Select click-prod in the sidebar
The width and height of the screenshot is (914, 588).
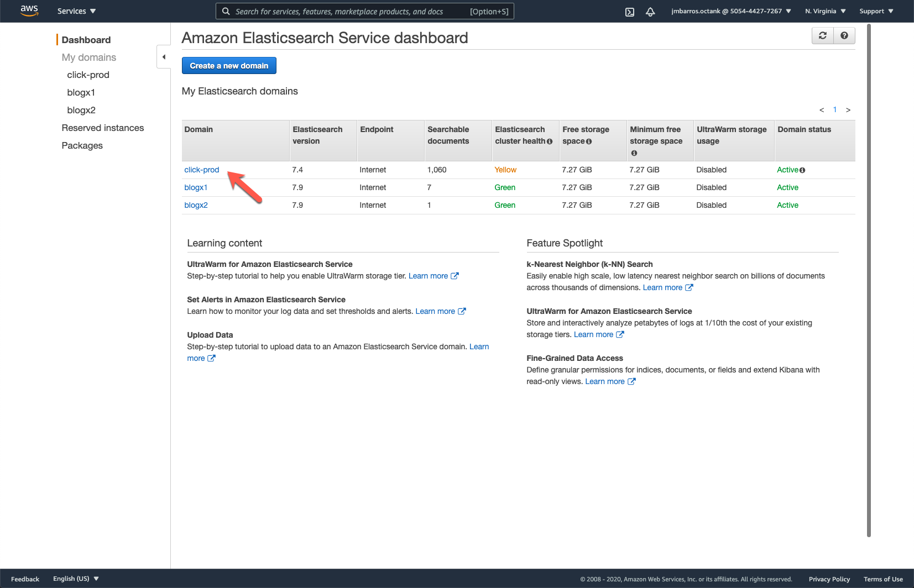[x=88, y=75]
